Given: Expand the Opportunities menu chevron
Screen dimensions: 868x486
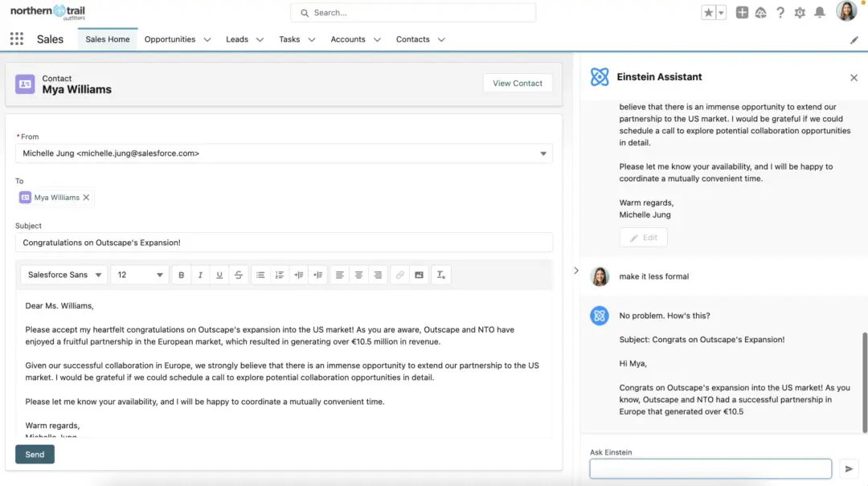Looking at the screenshot, I should (207, 39).
